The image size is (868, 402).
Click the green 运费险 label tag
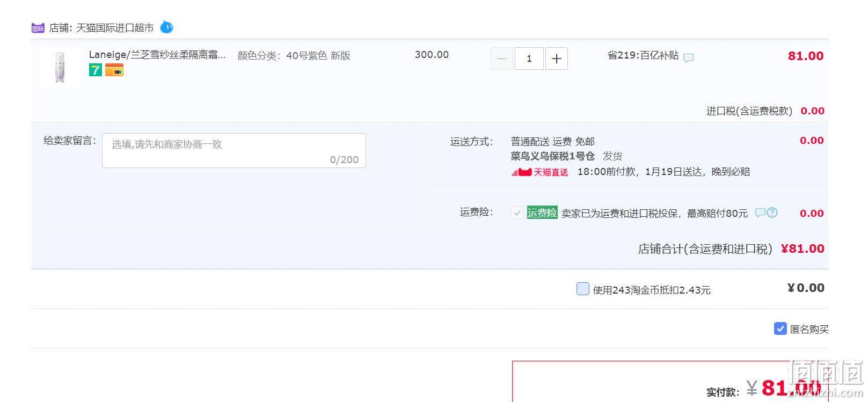[542, 213]
